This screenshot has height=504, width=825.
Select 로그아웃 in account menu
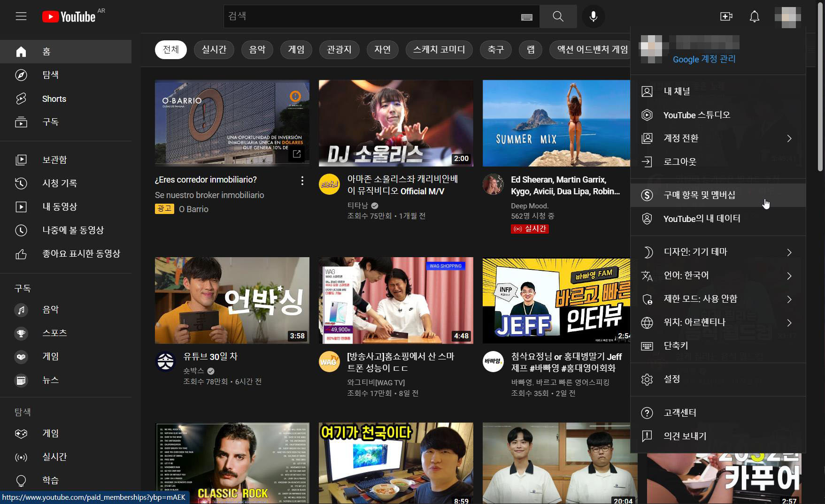point(718,162)
